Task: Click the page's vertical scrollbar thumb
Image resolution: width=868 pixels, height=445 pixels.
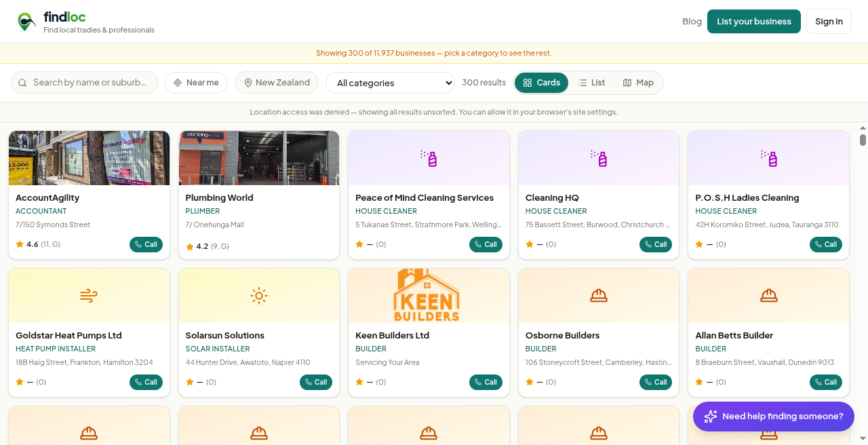Action: pos(863,140)
